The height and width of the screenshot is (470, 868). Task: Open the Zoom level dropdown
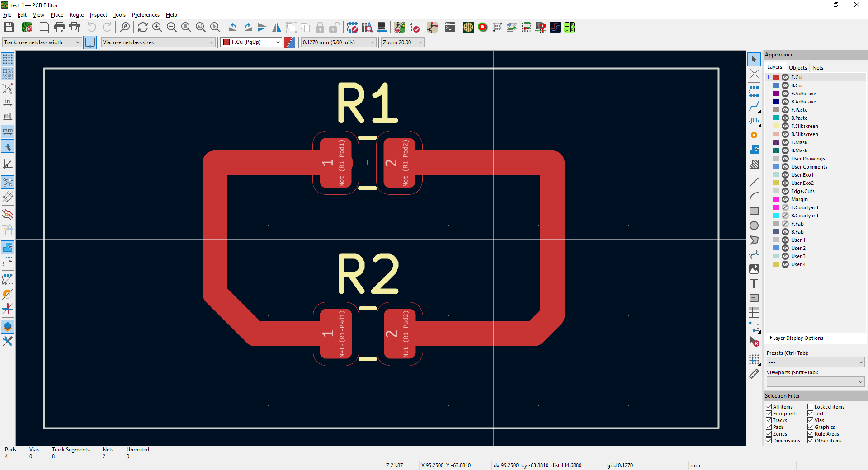(402, 42)
